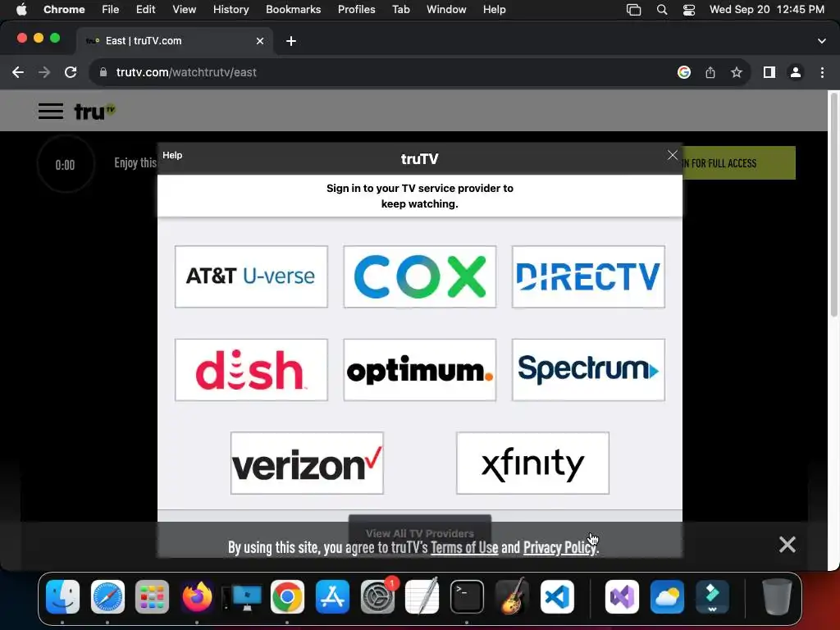Open the Tab menu

pos(400,9)
